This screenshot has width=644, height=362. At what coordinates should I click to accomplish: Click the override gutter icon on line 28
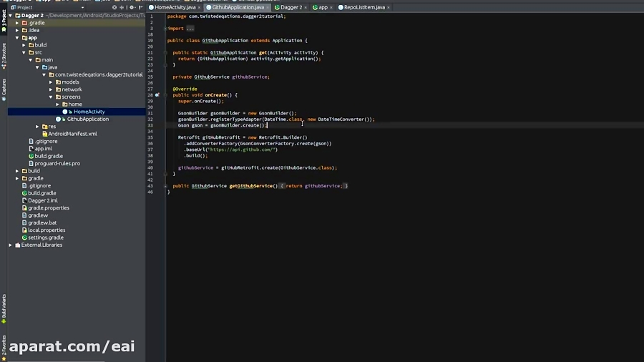click(x=157, y=95)
